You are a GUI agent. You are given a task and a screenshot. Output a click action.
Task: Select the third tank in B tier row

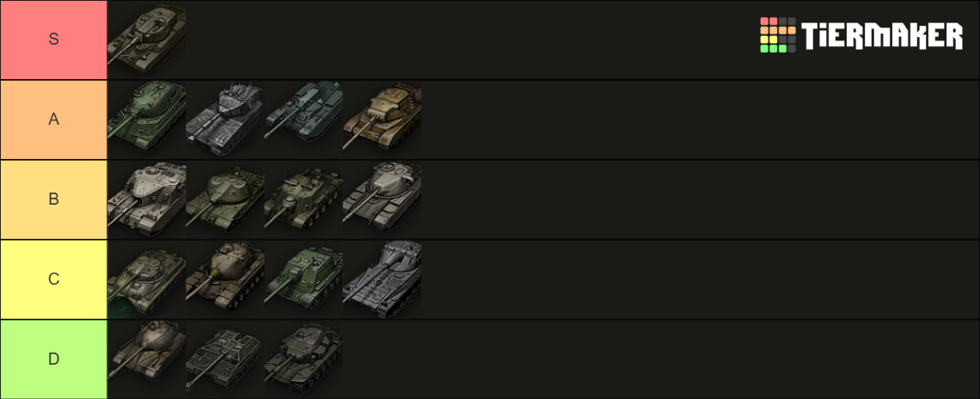point(303,199)
